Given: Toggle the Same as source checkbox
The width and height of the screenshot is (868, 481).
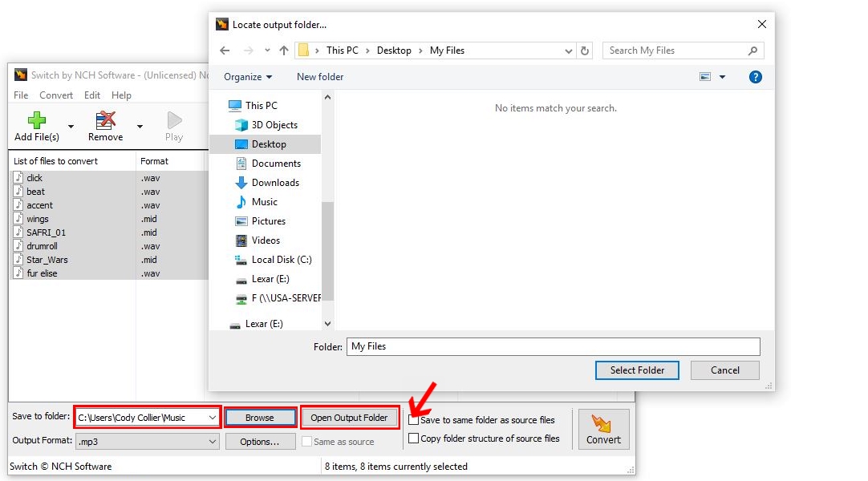Looking at the screenshot, I should tap(307, 441).
